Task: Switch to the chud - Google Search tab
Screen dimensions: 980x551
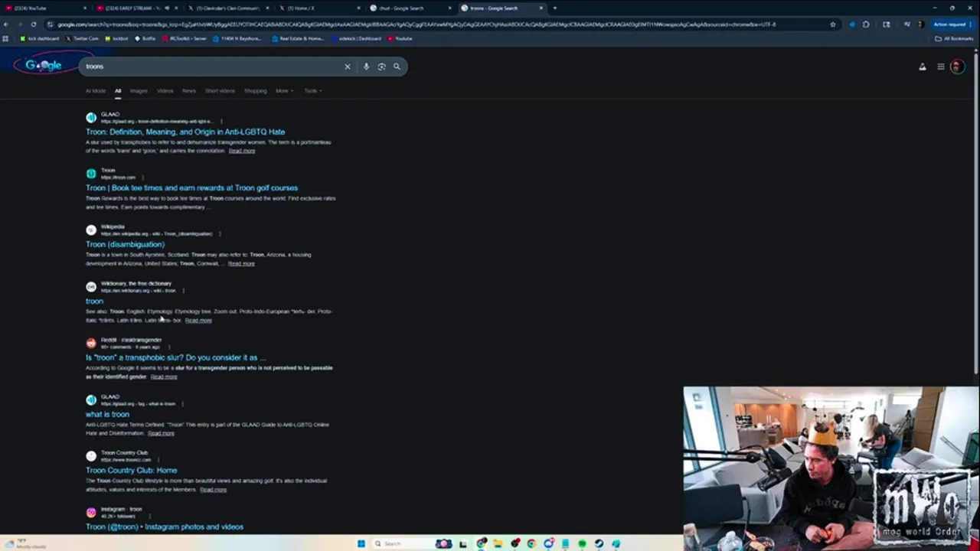Action: (x=411, y=8)
